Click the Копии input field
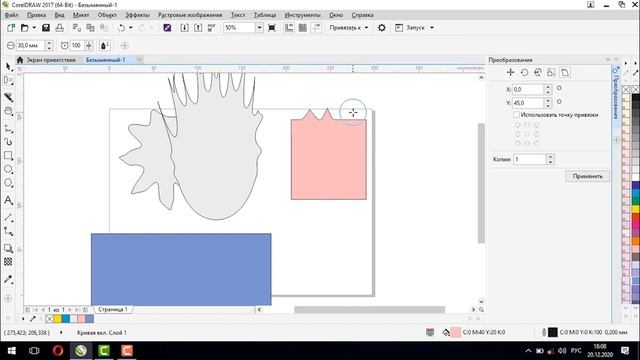 530,159
